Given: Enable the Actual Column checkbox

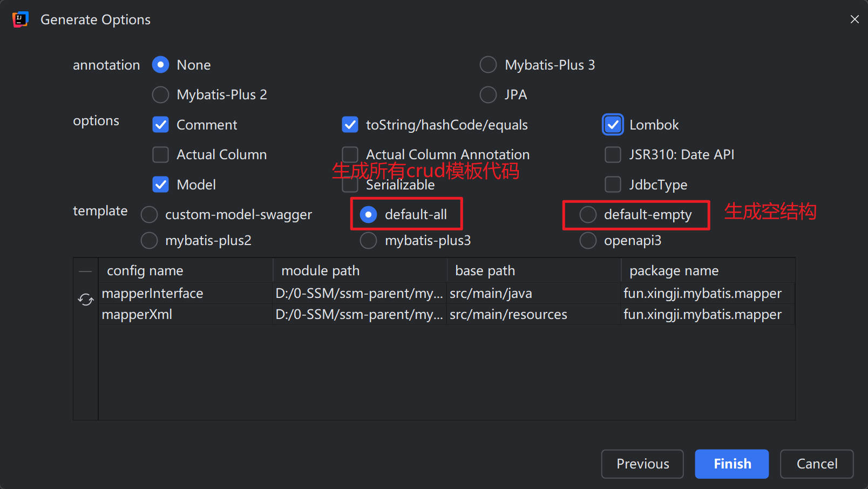Looking at the screenshot, I should 161,155.
